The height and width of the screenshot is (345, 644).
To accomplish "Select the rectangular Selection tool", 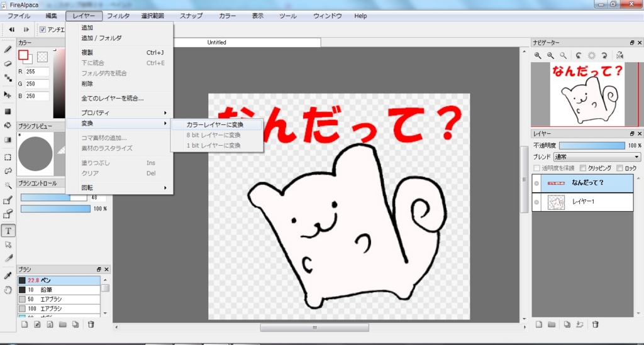I will [8, 157].
